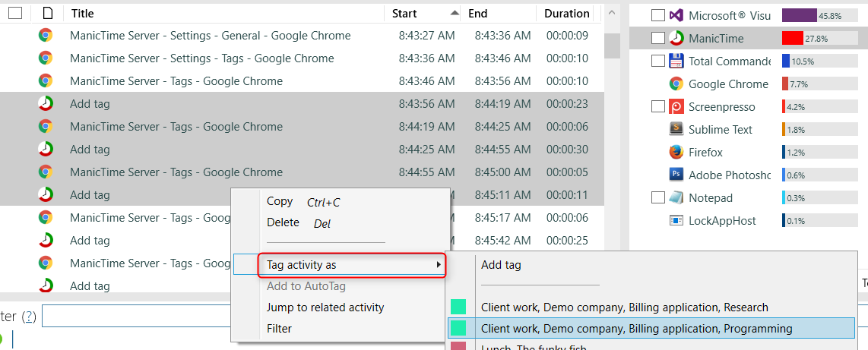The height and width of the screenshot is (350, 868).
Task: Pick Billing application, Programming tag
Action: [637, 329]
